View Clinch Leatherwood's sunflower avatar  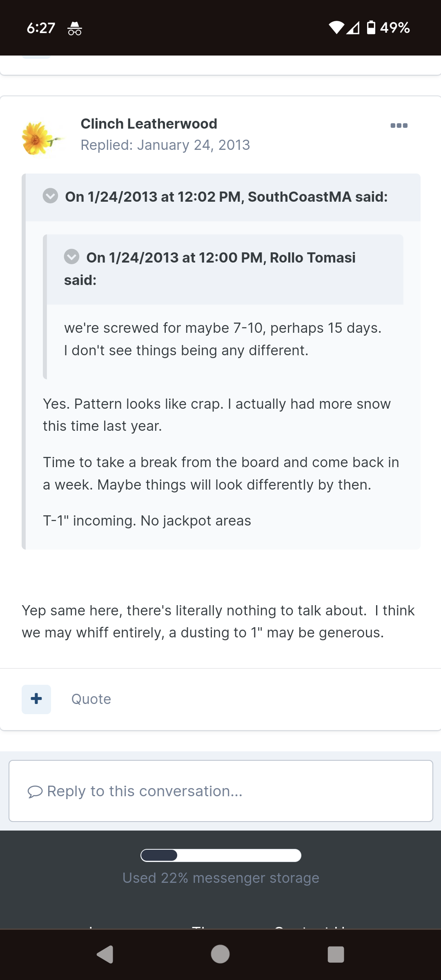42,138
